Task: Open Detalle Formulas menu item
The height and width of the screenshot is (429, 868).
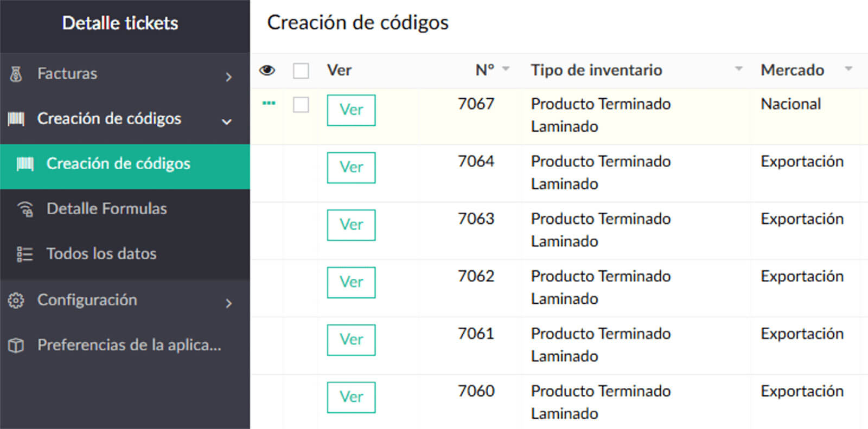Action: coord(106,209)
